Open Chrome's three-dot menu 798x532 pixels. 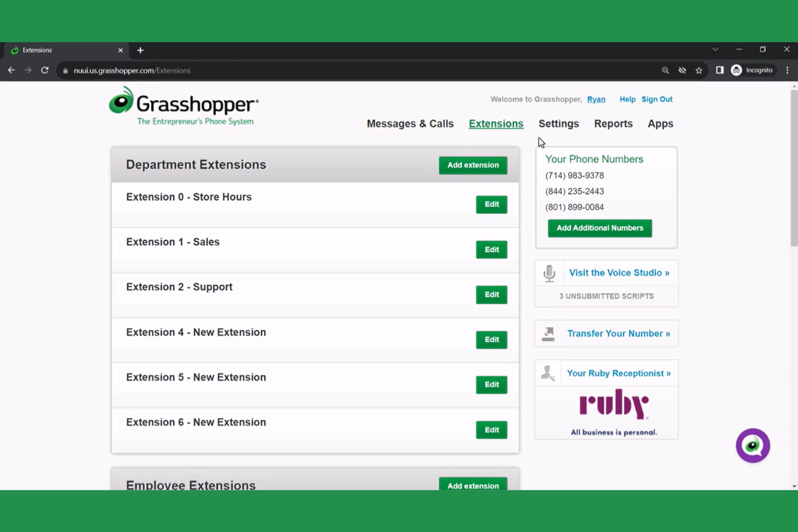(x=787, y=70)
